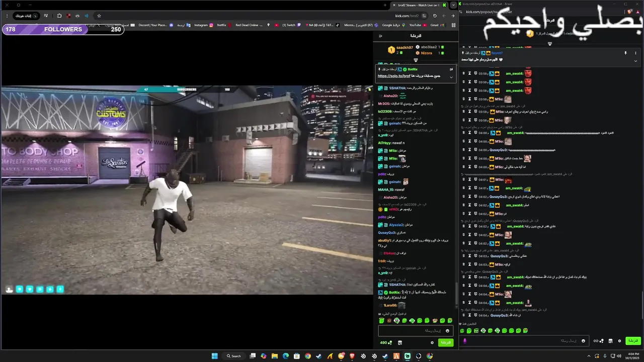Open a new browser tab
The image size is (644, 362).
point(385,5)
